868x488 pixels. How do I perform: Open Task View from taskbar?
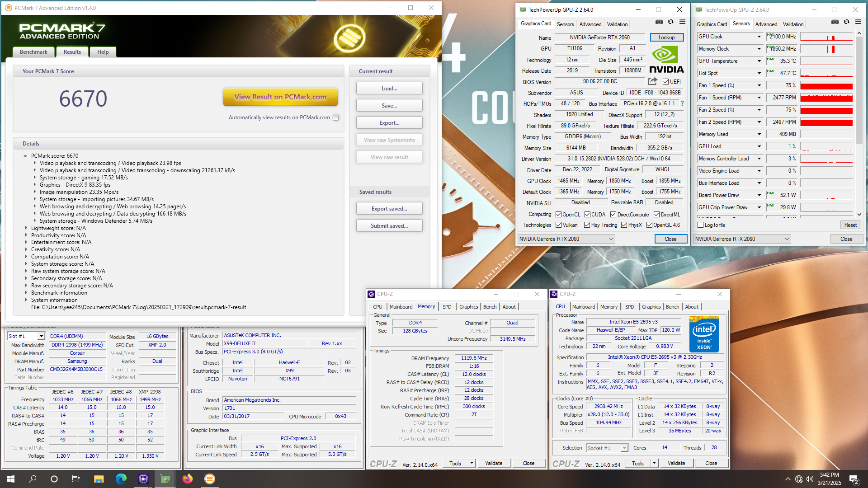click(76, 479)
